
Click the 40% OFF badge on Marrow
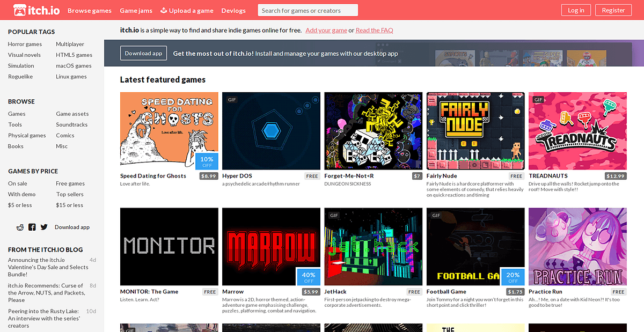tap(309, 277)
